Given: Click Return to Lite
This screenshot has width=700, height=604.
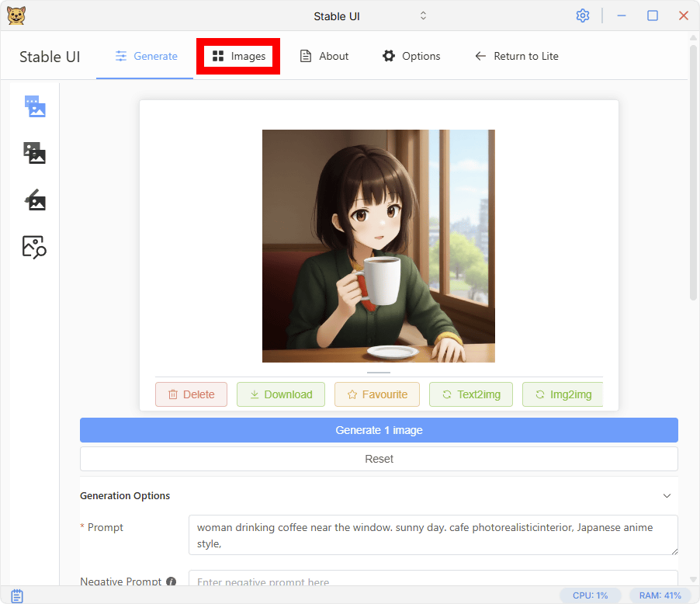Looking at the screenshot, I should click(x=516, y=56).
